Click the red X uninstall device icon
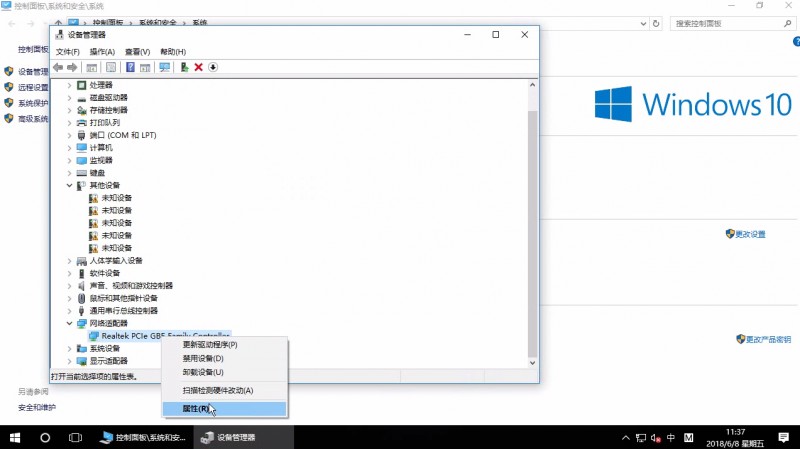This screenshot has width=800, height=449. pos(198,67)
